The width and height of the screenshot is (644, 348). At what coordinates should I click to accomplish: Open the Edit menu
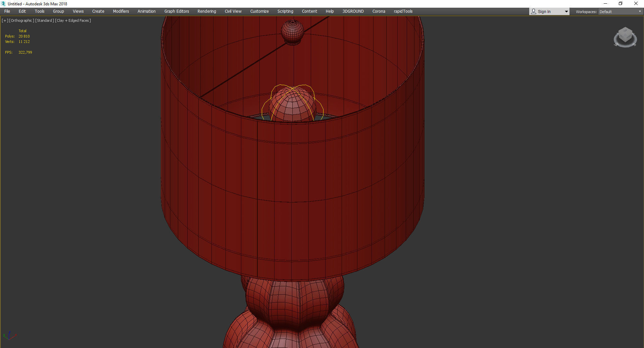[22, 11]
